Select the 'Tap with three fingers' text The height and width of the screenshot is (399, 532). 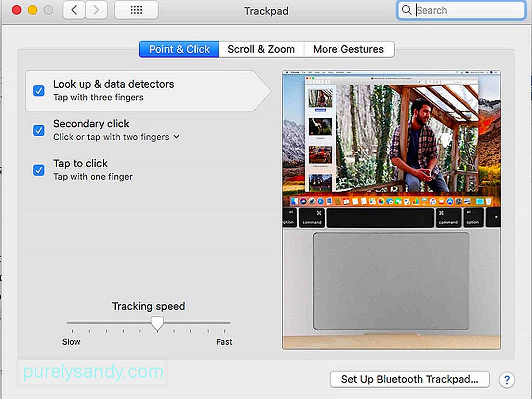tap(98, 97)
